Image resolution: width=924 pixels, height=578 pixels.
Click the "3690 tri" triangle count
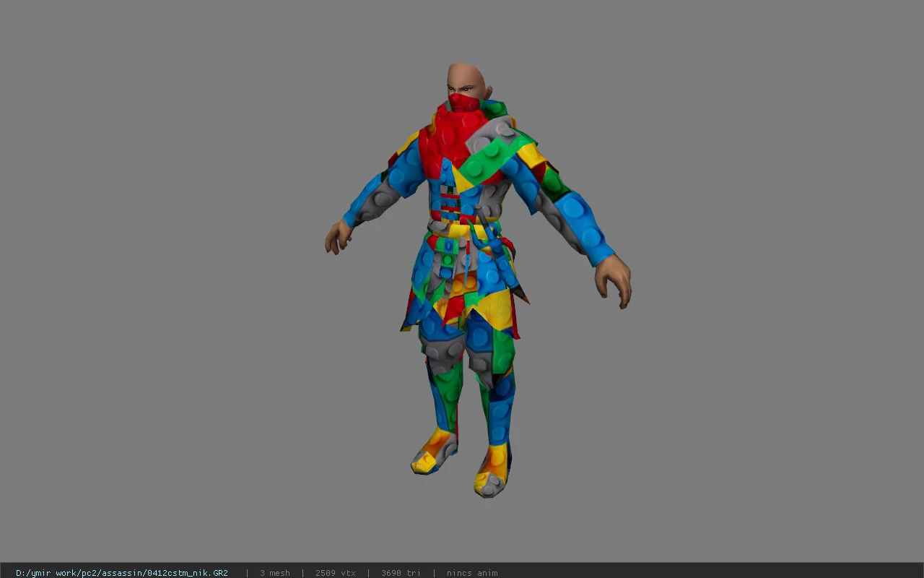click(401, 573)
